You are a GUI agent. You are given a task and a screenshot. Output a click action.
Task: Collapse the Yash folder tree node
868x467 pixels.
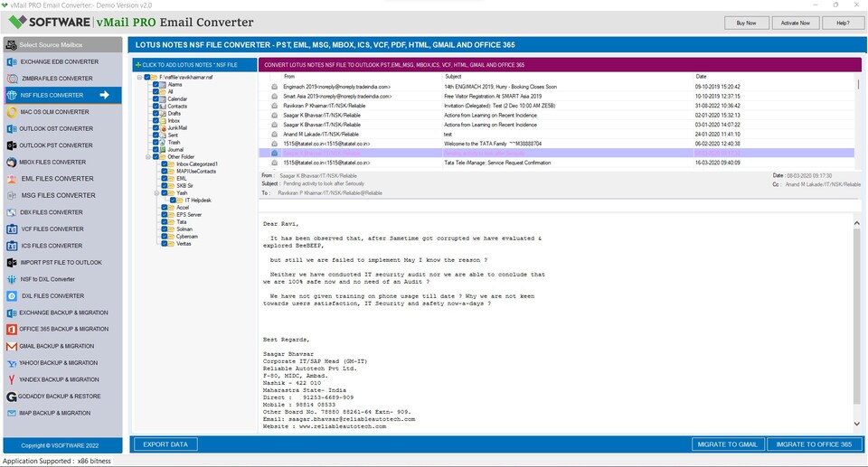[157, 193]
